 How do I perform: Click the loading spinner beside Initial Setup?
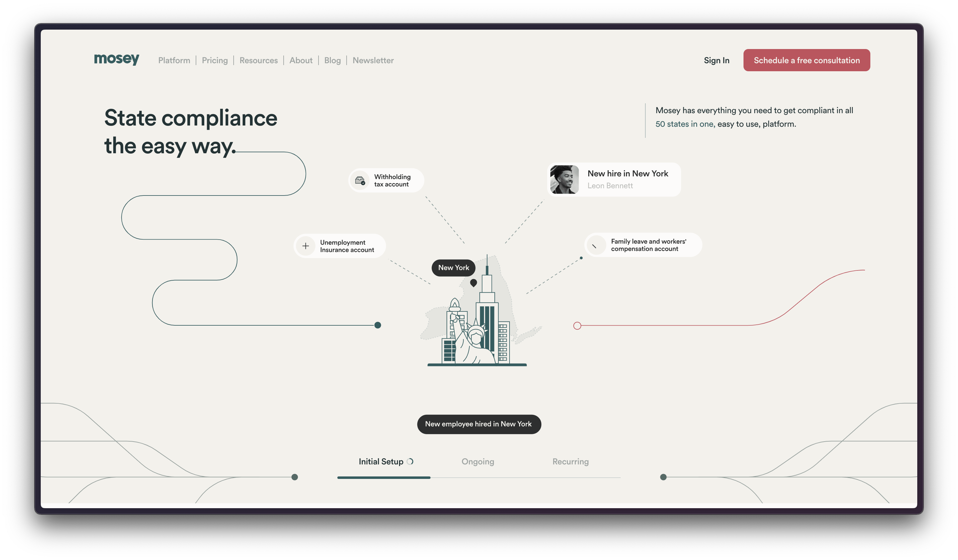[410, 462]
